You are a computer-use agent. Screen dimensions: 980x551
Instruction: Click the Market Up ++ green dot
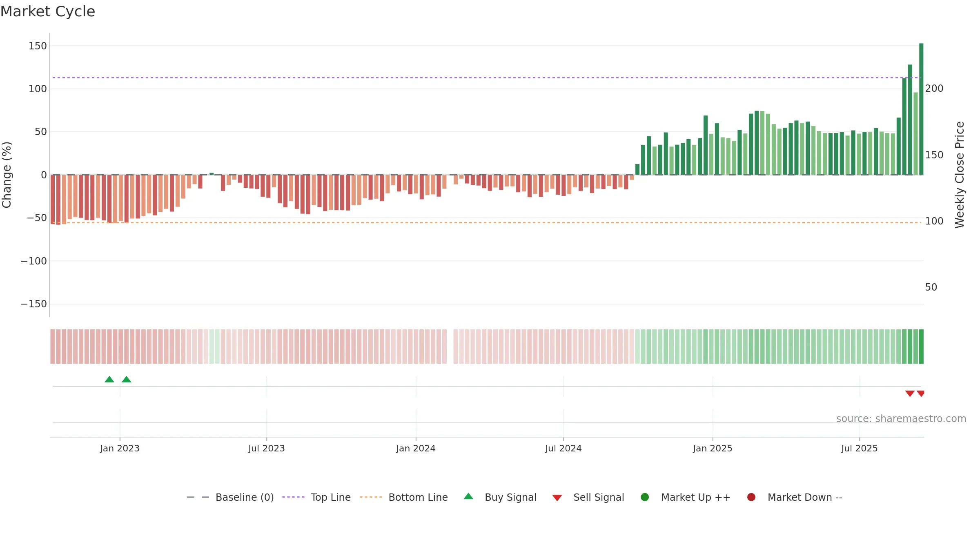click(645, 497)
